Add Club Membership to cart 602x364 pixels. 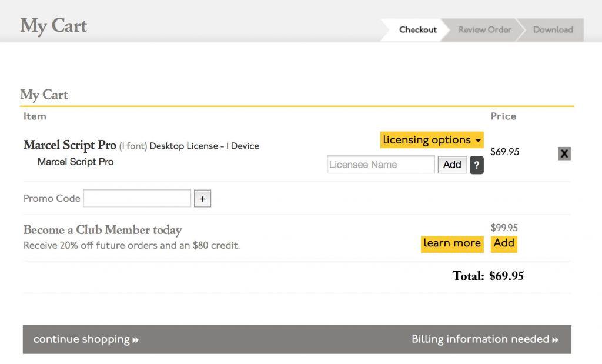tap(504, 243)
